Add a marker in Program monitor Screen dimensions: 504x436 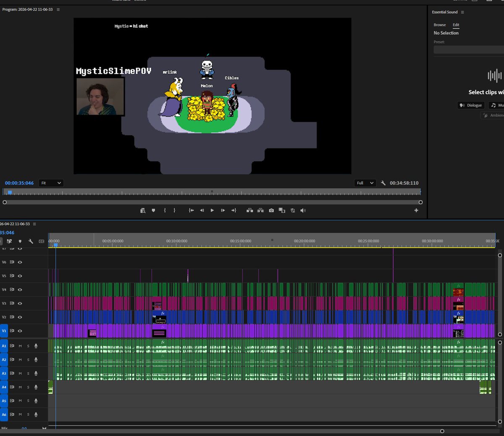click(153, 210)
